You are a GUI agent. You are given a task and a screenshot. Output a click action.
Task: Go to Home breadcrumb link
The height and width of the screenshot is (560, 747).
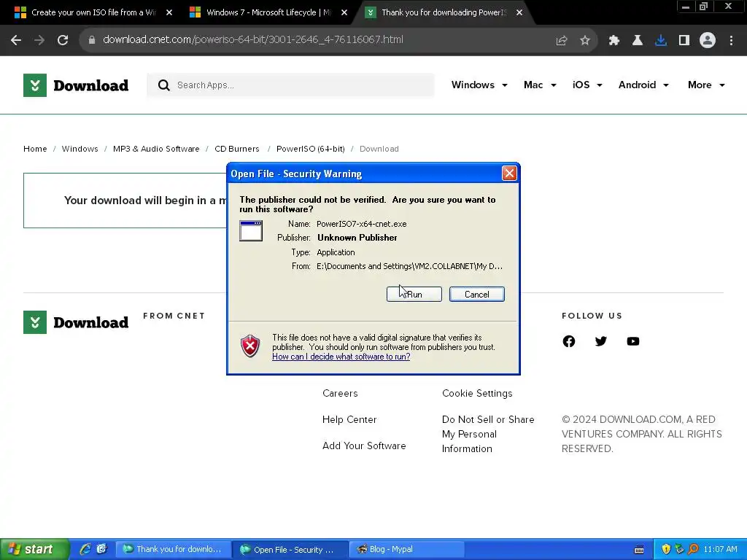pyautogui.click(x=35, y=149)
